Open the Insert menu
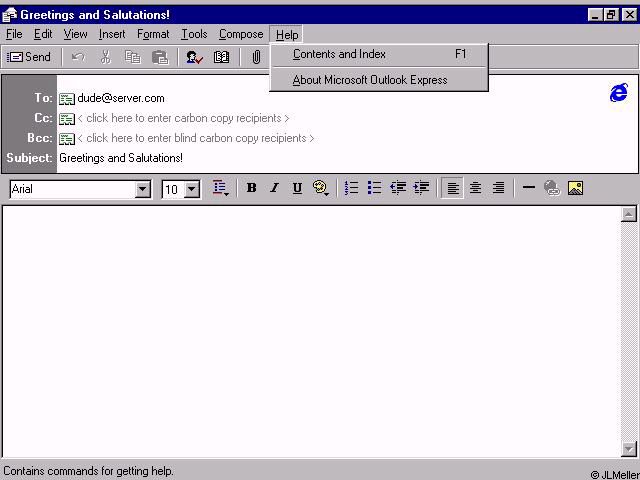 112,34
